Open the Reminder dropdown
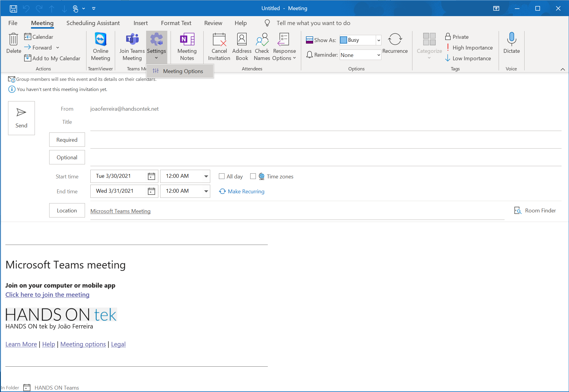This screenshot has height=392, width=569. point(378,55)
